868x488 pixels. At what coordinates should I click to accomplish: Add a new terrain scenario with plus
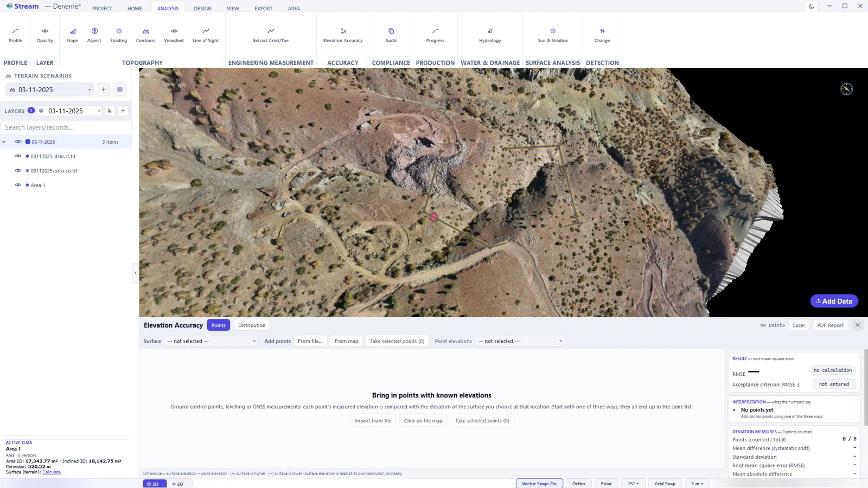[104, 89]
